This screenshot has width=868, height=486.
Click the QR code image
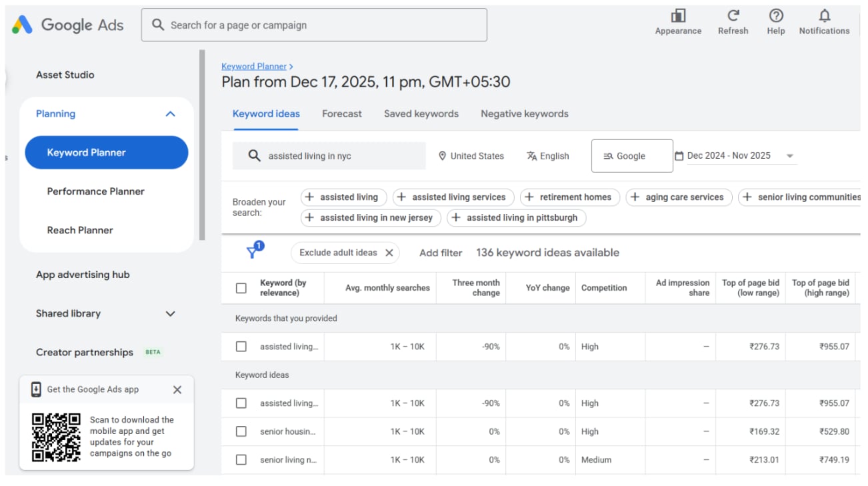[x=57, y=437]
